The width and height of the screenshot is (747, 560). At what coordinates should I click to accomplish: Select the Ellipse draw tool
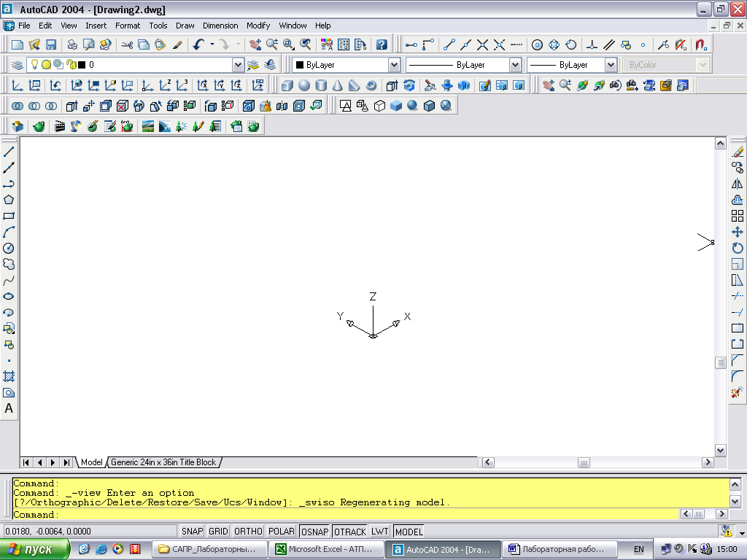9,296
